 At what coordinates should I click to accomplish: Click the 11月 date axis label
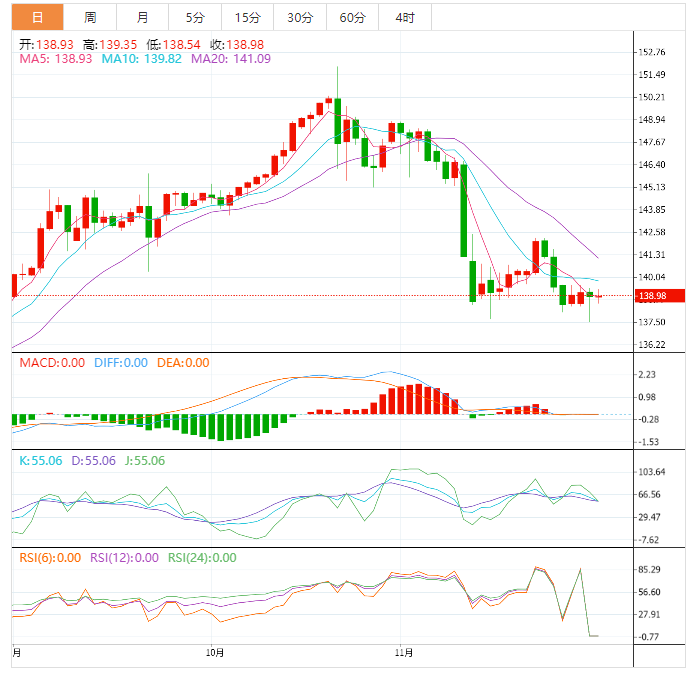pos(404,653)
